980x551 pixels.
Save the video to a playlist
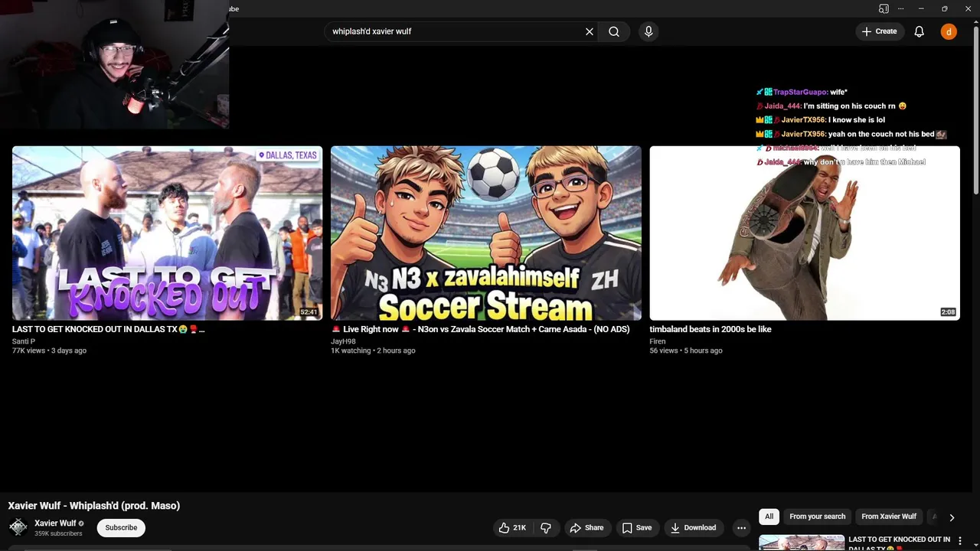637,527
